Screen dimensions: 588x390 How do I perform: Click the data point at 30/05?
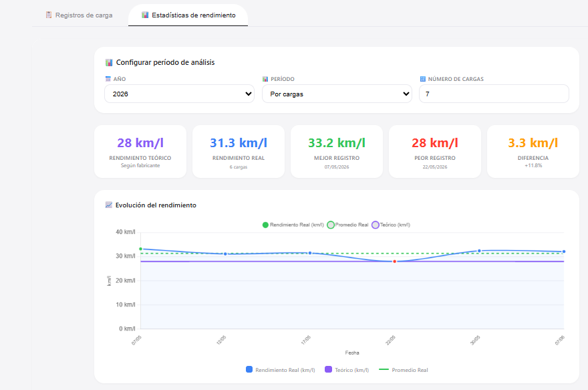click(479, 251)
